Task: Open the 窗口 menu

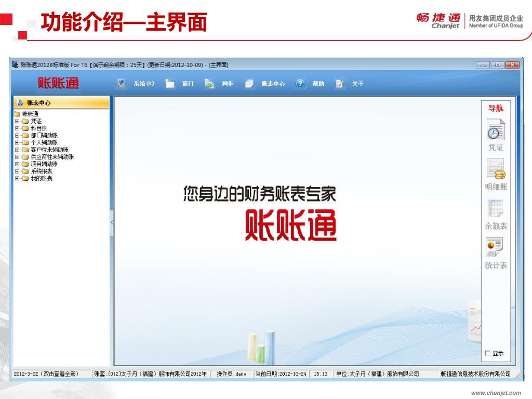Action: [x=188, y=84]
